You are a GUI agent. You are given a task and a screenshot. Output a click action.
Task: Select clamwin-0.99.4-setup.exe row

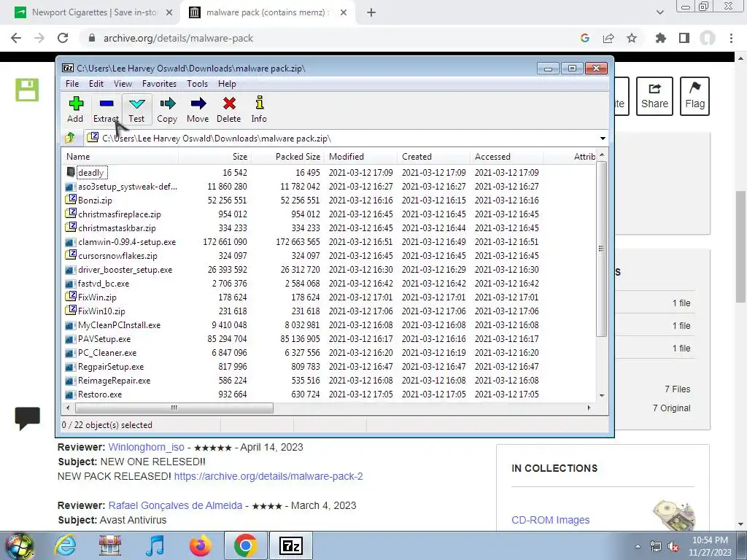click(x=329, y=242)
